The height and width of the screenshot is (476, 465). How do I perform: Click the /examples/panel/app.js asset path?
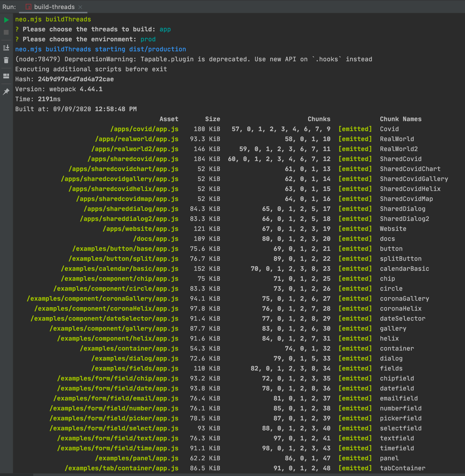pyautogui.click(x=137, y=458)
